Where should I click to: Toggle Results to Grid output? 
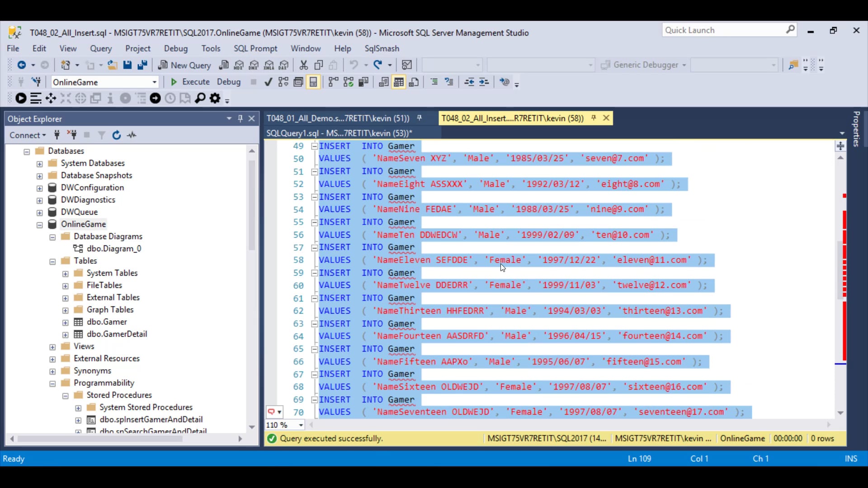398,82
